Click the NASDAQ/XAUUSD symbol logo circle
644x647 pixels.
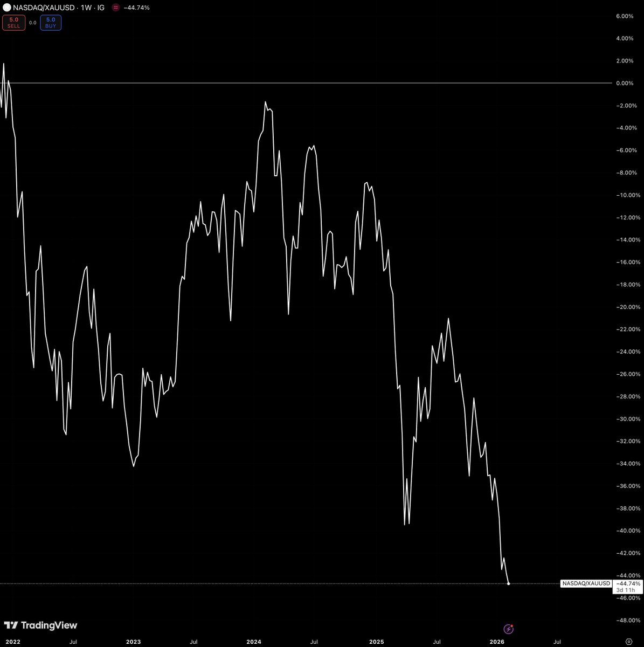[6, 8]
